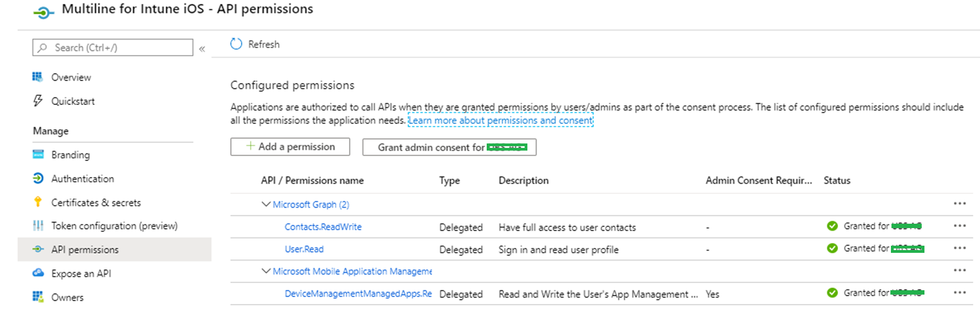Open more options for Contacts.ReadWrite row
The width and height of the screenshot is (980, 310).
coord(960,226)
